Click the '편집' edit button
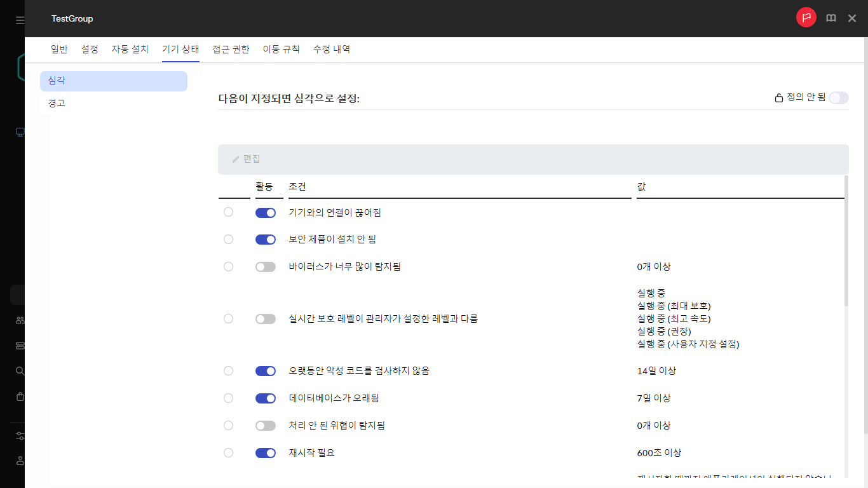This screenshot has width=868, height=488. [x=246, y=159]
